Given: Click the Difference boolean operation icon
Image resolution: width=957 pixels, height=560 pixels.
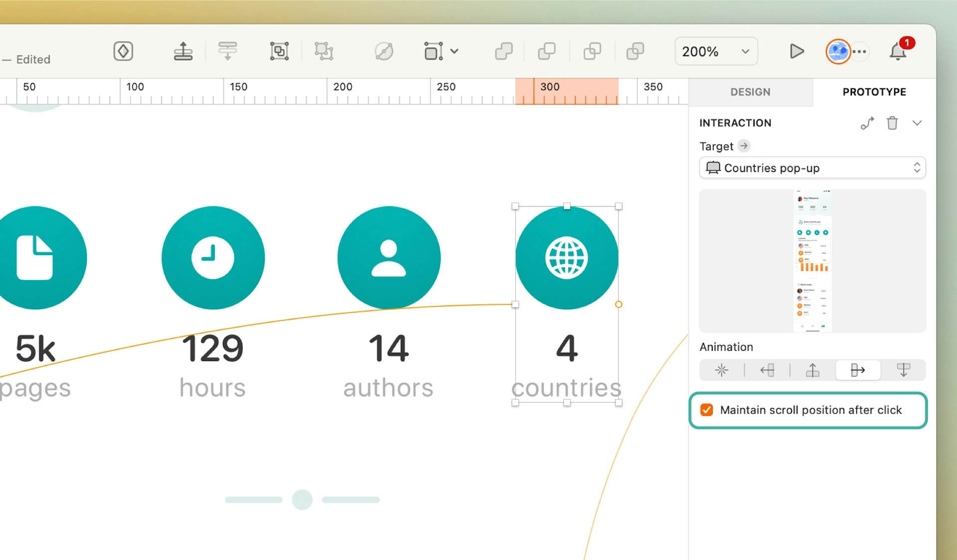Looking at the screenshot, I should coord(635,51).
